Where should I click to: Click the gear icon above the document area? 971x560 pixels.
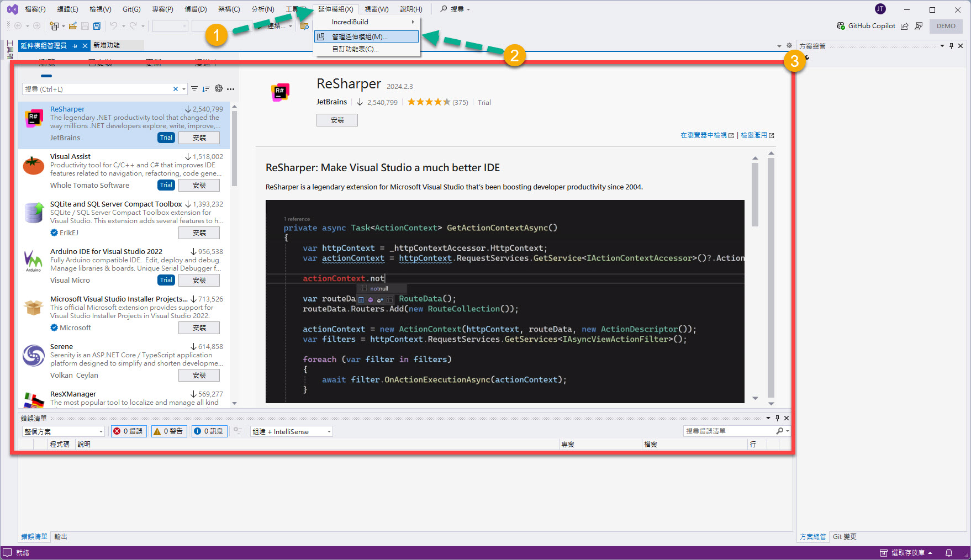coord(789,45)
